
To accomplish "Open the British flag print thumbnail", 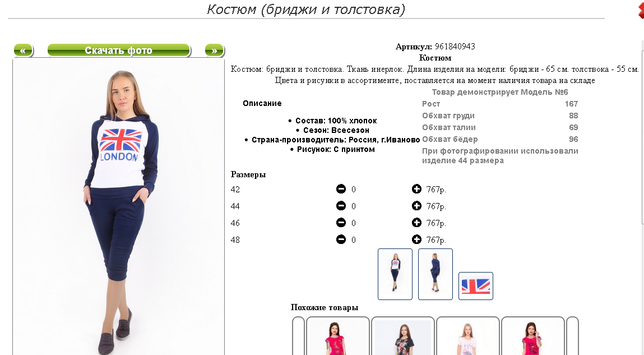I will click(476, 286).
